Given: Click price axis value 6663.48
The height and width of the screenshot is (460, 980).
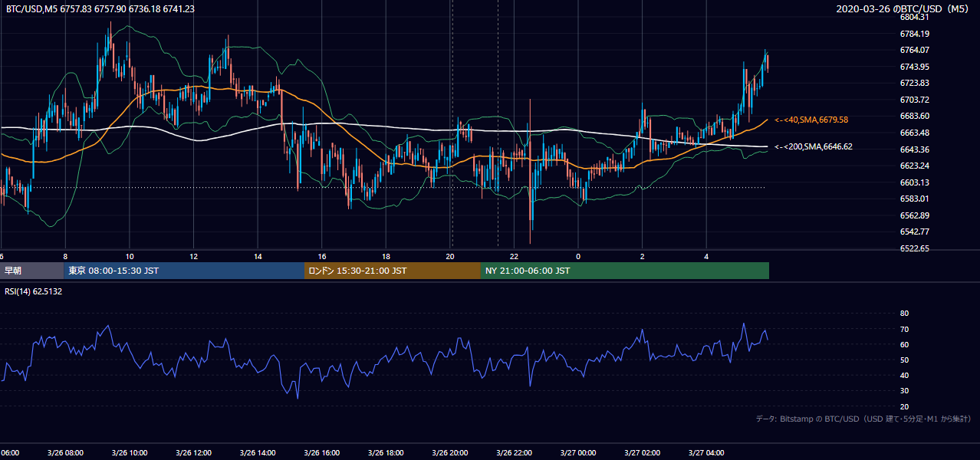Looking at the screenshot, I should pos(915,133).
